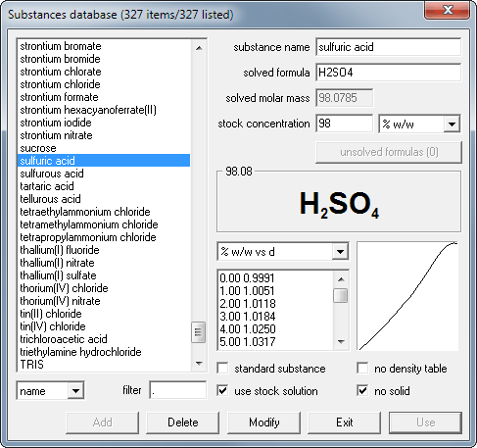Click the density table scroll-down arrow

click(341, 342)
